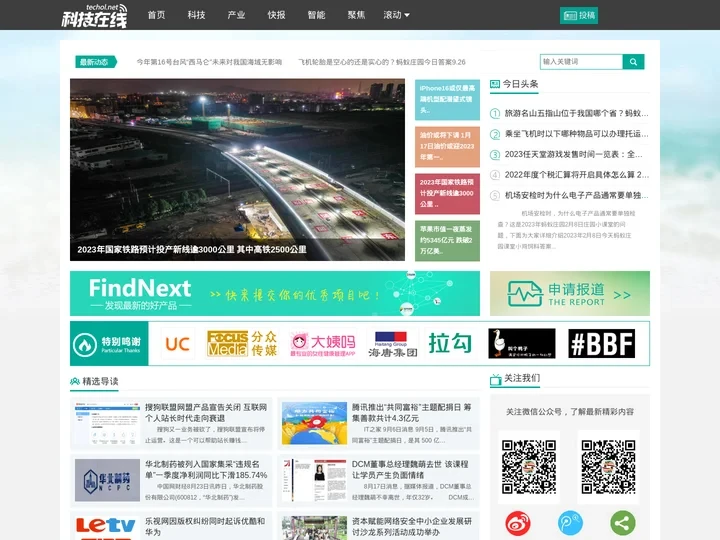
Task: Open the Letv logo thumbnail
Action: click(107, 528)
